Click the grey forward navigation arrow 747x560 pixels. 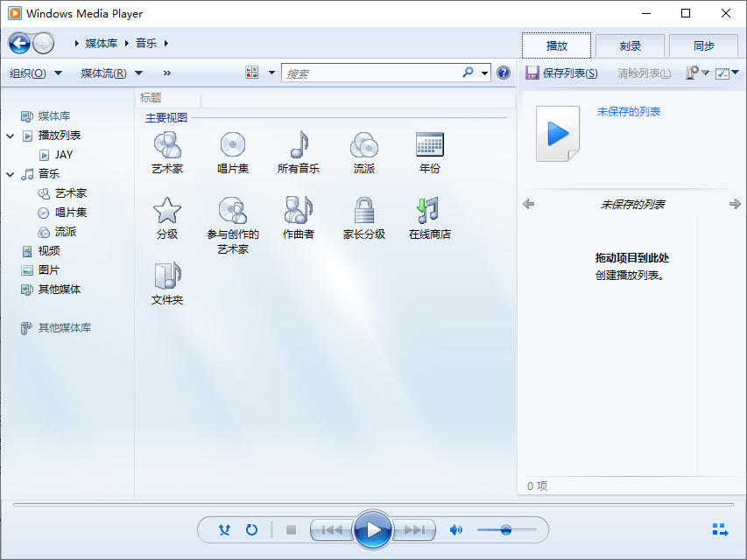click(44, 44)
